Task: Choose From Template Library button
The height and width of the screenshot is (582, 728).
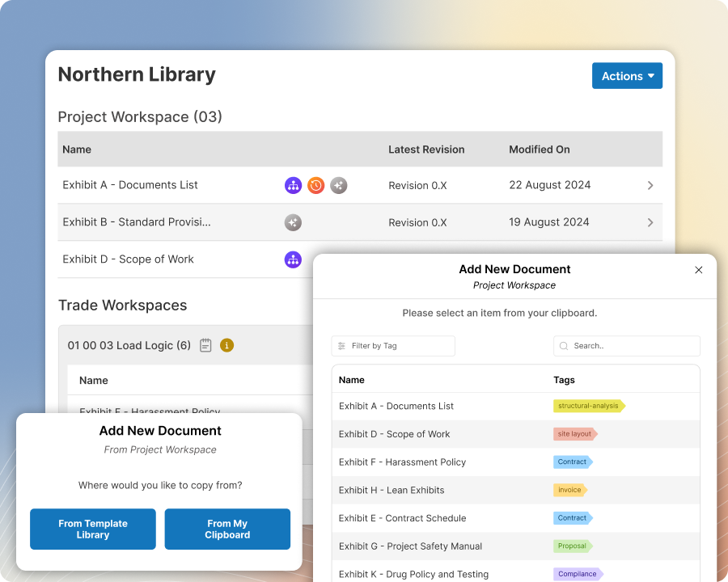Action: [93, 529]
